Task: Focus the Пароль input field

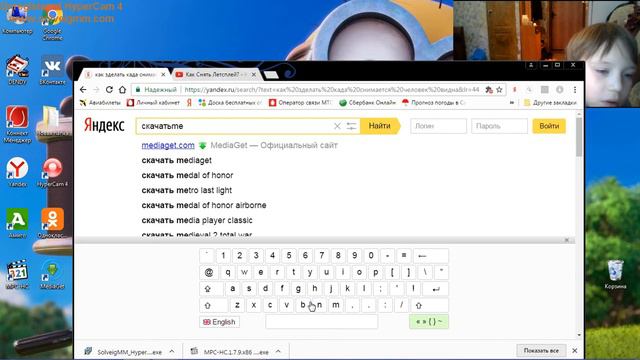Action: [499, 126]
